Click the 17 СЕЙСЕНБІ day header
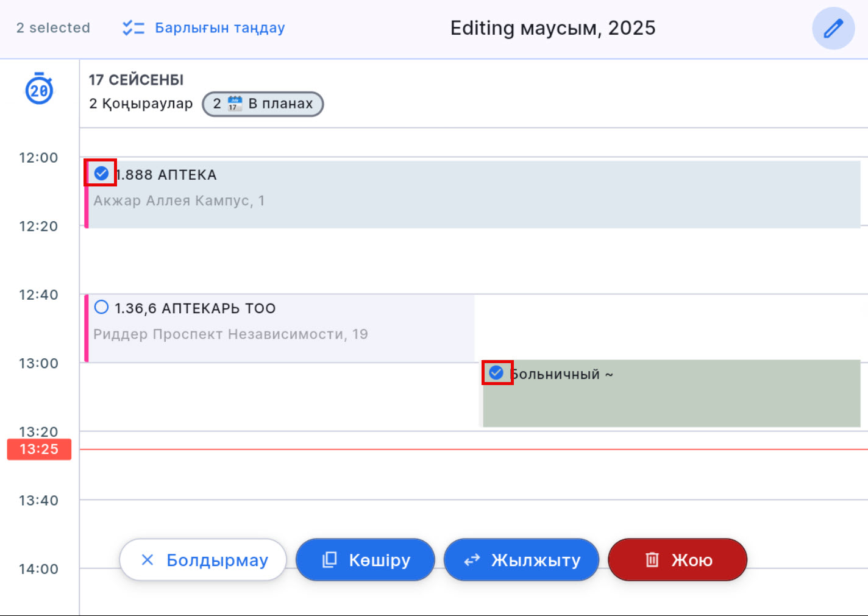 tap(136, 80)
